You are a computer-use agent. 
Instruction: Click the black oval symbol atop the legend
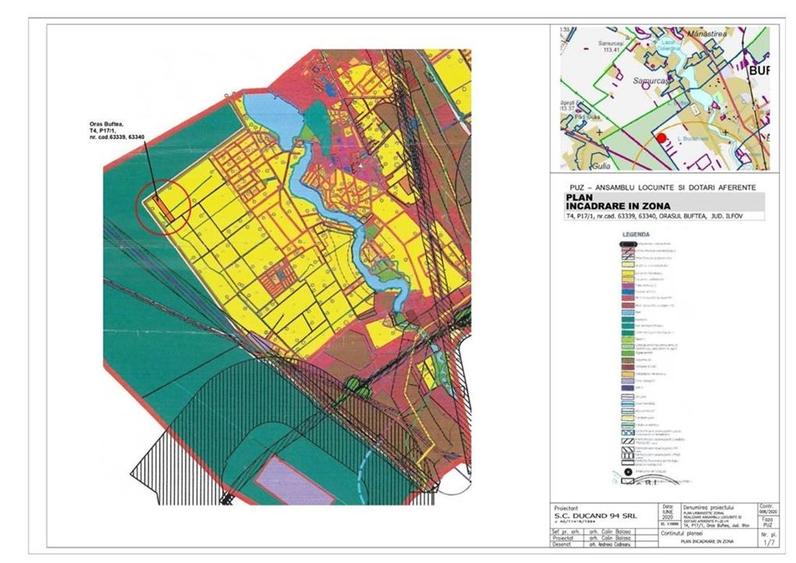626,243
